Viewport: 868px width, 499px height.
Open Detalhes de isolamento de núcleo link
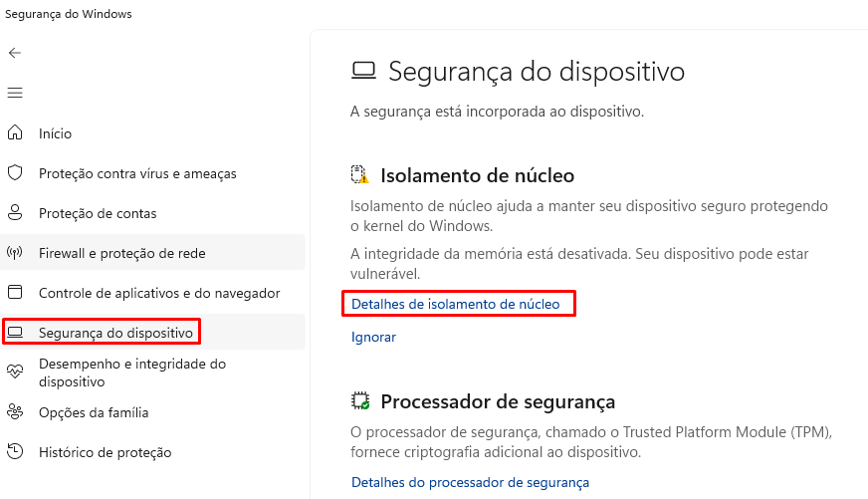pyautogui.click(x=456, y=303)
